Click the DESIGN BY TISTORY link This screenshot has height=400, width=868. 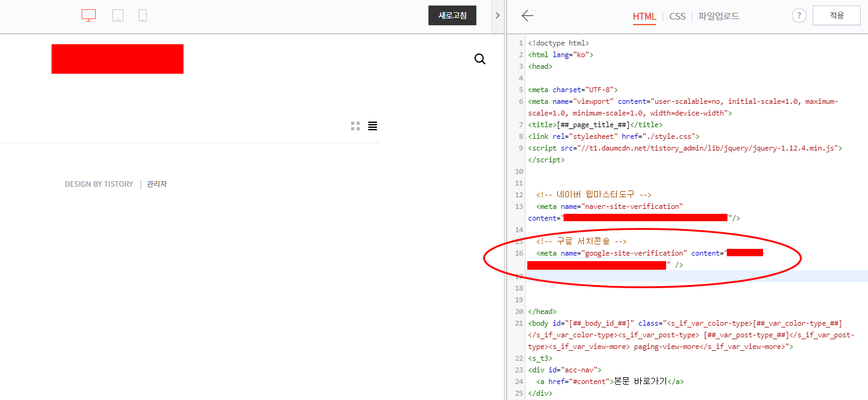point(99,184)
